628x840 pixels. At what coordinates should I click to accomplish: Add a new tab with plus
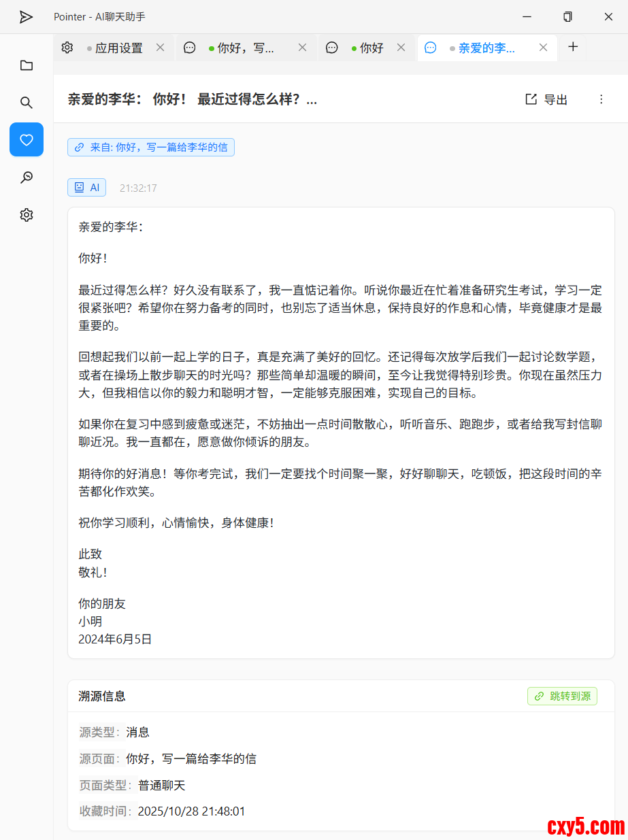click(x=573, y=47)
